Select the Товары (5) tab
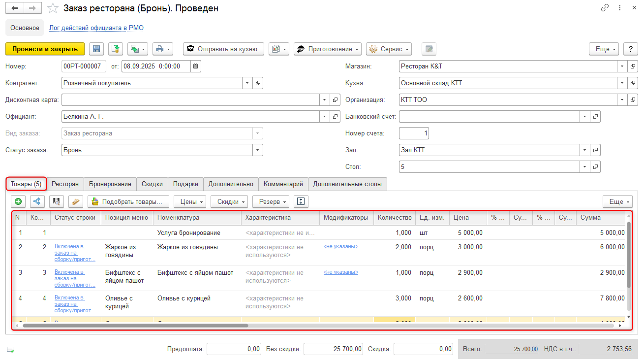The height and width of the screenshot is (363, 644). click(27, 184)
